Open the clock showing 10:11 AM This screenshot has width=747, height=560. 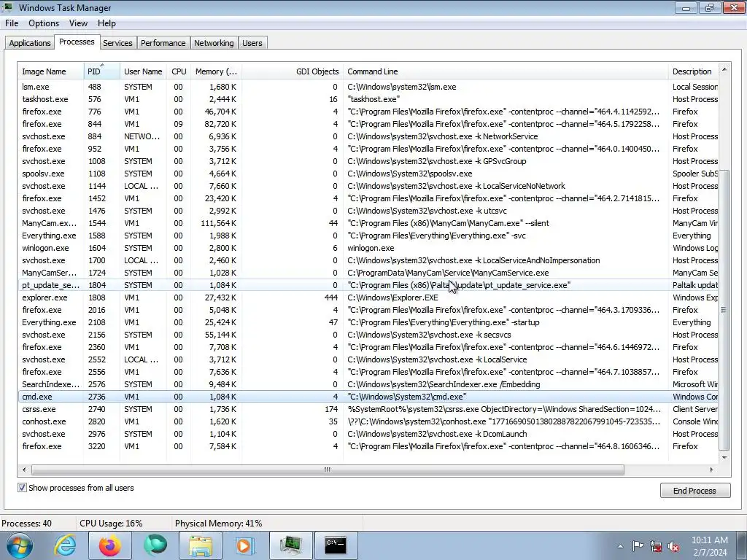point(710,546)
